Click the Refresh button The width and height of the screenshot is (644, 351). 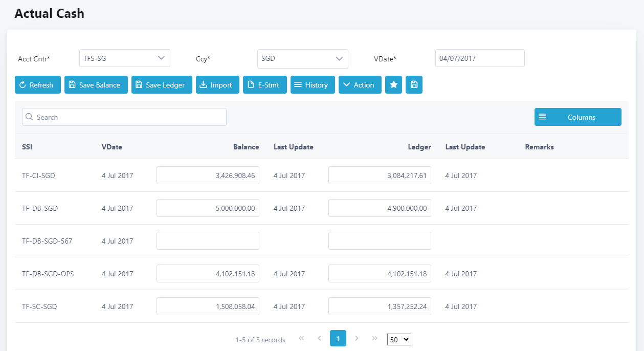(x=37, y=85)
